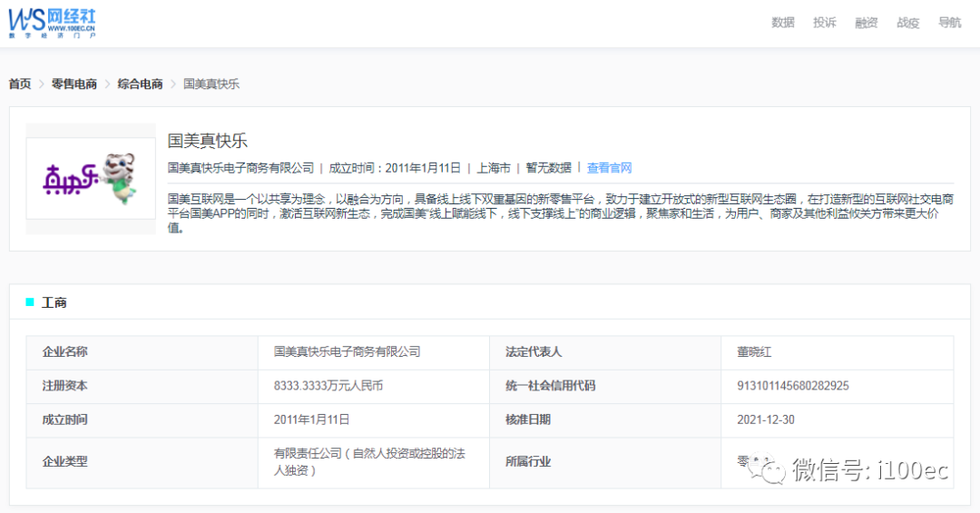Screen dimensions: 980x513
Task: Click the 国美真快乐 company title heading
Action: (x=208, y=141)
